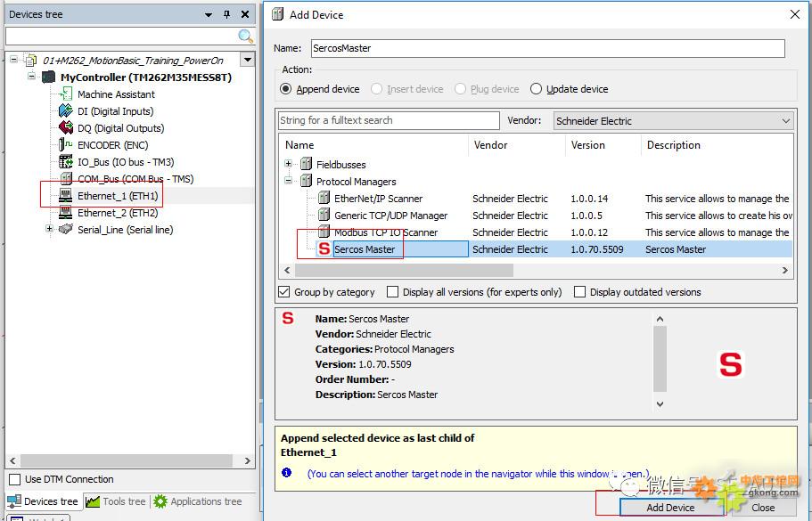Select the Update device radio button
812x521 pixels.
536,89
